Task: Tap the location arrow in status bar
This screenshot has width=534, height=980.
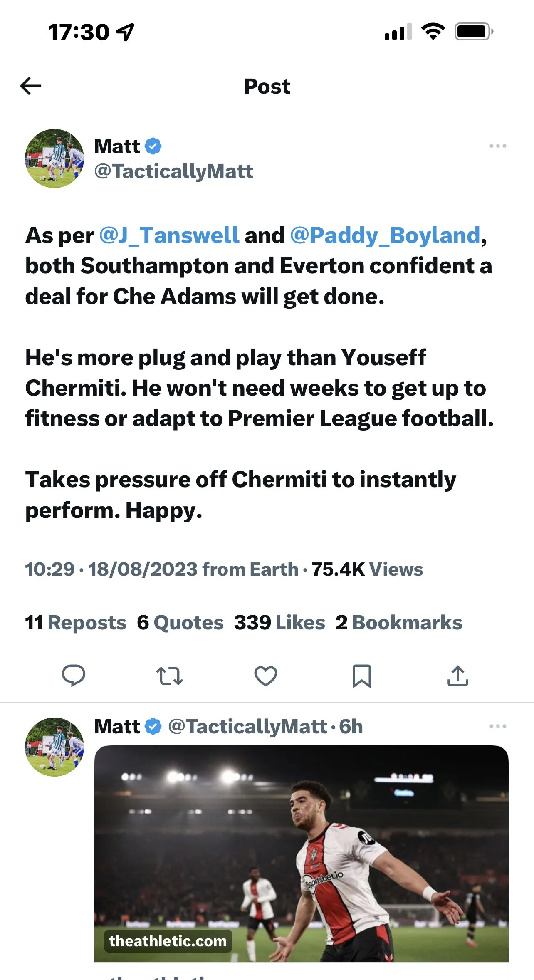Action: tap(125, 32)
